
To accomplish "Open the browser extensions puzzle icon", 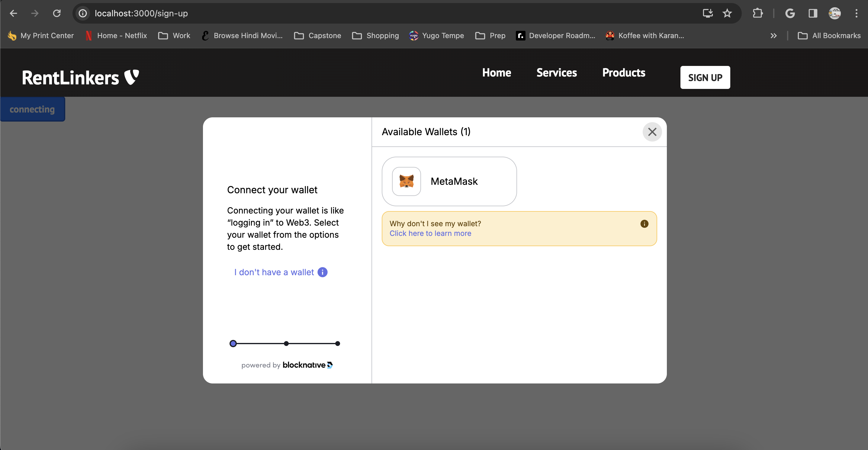I will click(757, 14).
